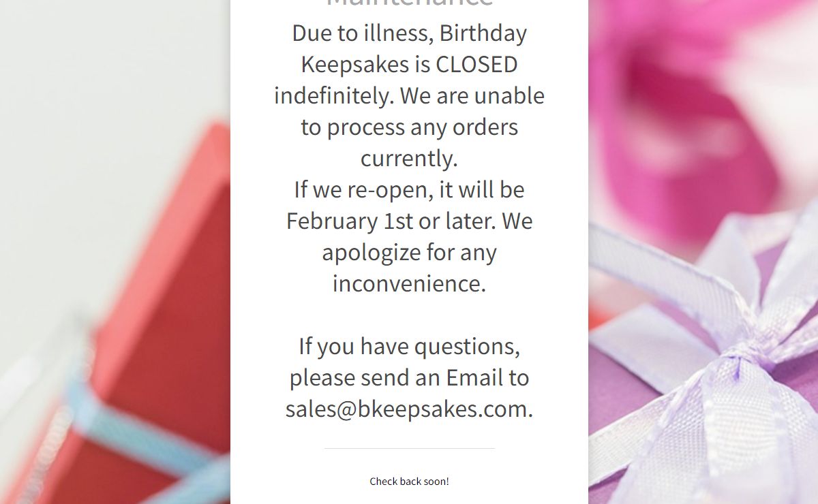Click the 'to process any orders' line
The image size is (818, 504).
click(409, 127)
